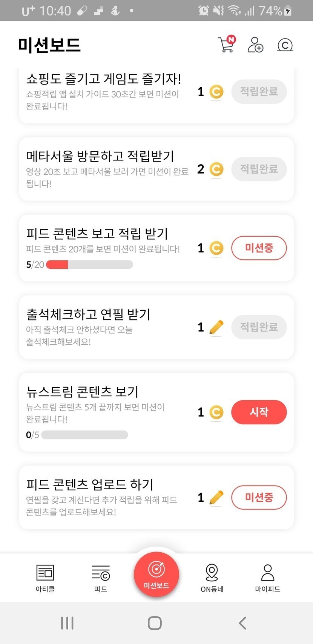313x644 pixels.
Task: Tap the pencil reward icon for 출석체크
Action: [x=216, y=327]
